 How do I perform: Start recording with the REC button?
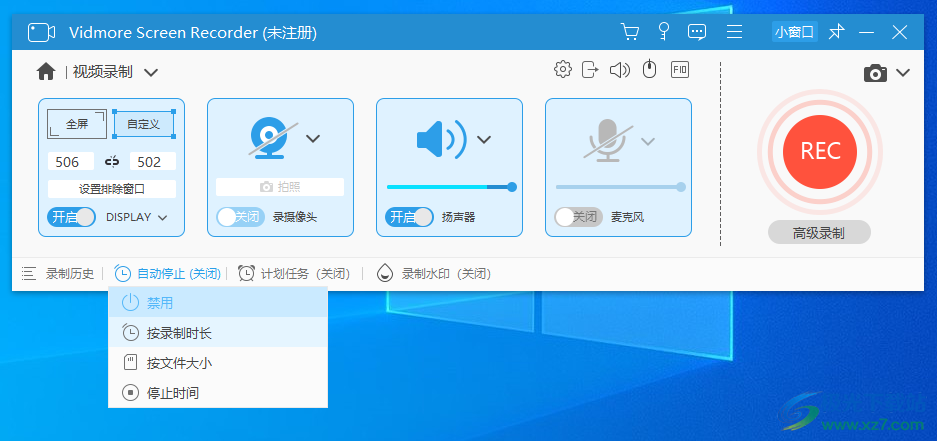[x=820, y=152]
